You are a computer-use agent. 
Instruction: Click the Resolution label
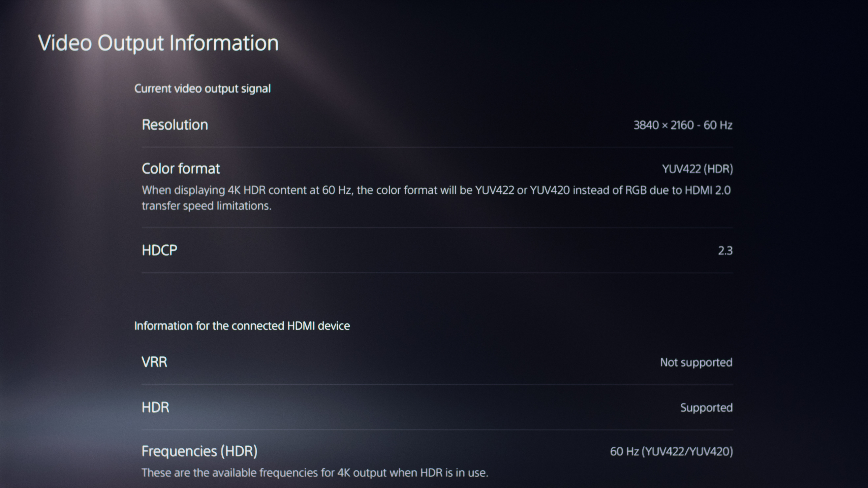click(175, 125)
